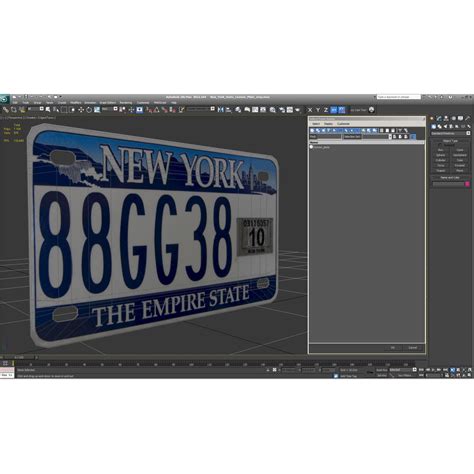Restrict transform to Z axis
Image resolution: width=474 pixels, height=474 pixels.
[x=326, y=109]
